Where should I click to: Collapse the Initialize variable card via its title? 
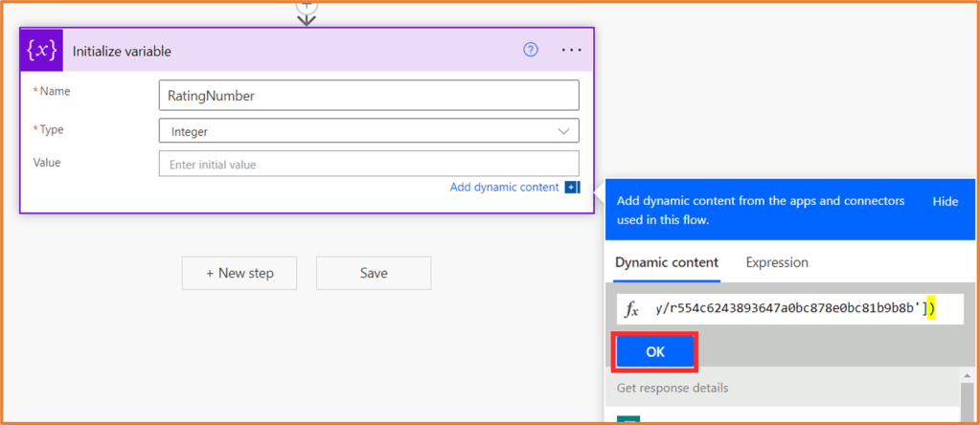[122, 51]
